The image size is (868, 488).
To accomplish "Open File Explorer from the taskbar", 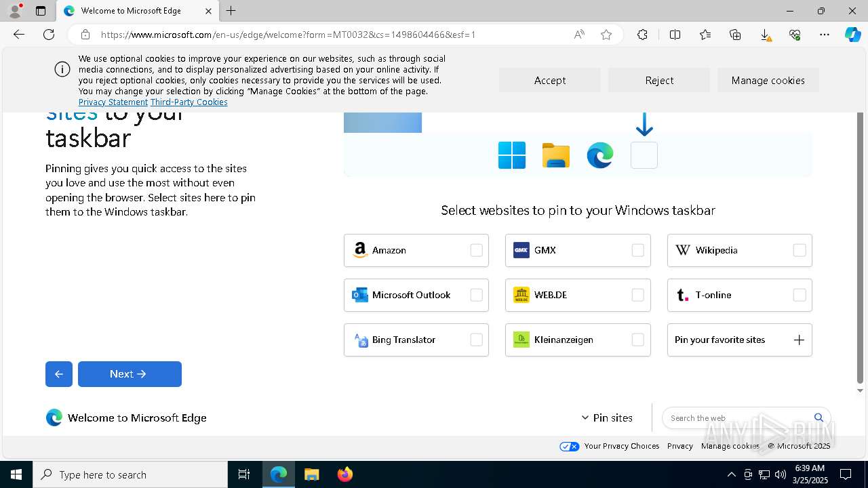I will [311, 474].
